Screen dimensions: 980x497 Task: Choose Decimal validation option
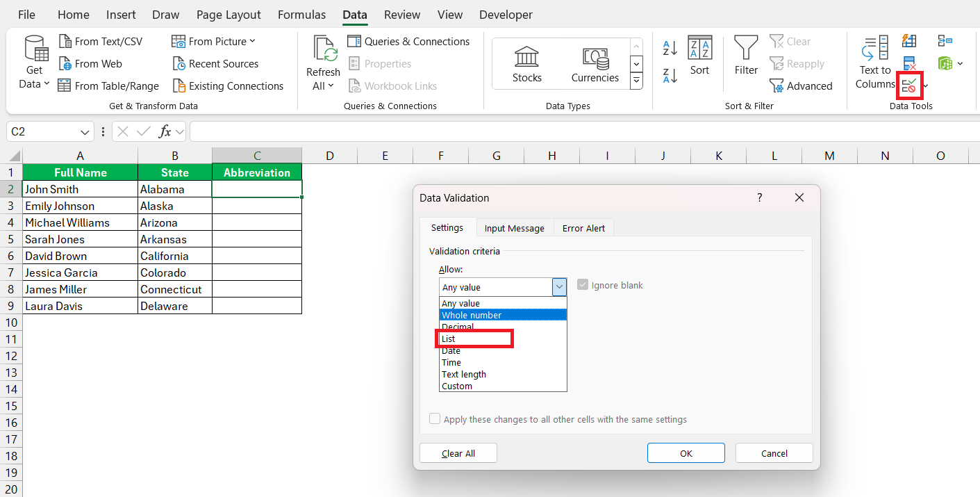[503, 327]
